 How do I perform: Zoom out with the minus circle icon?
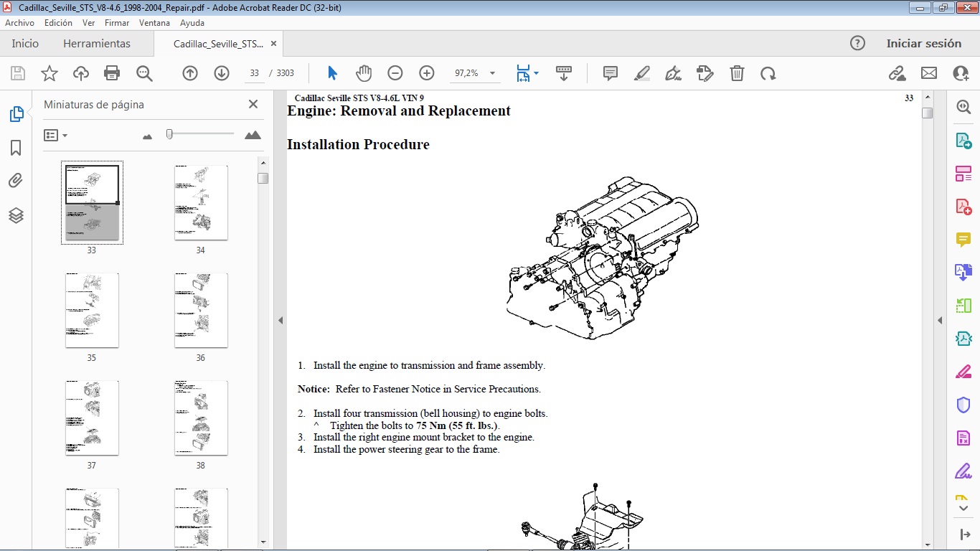[x=395, y=73]
